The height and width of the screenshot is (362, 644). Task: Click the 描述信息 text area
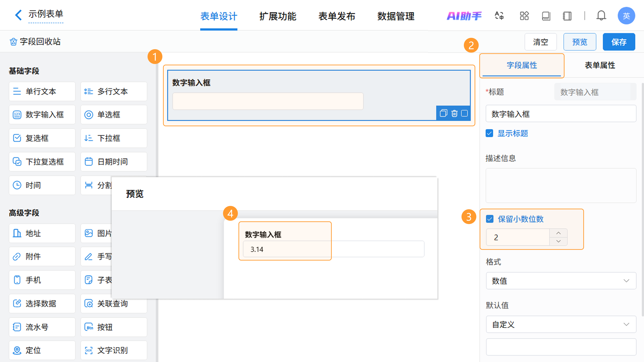point(561,185)
